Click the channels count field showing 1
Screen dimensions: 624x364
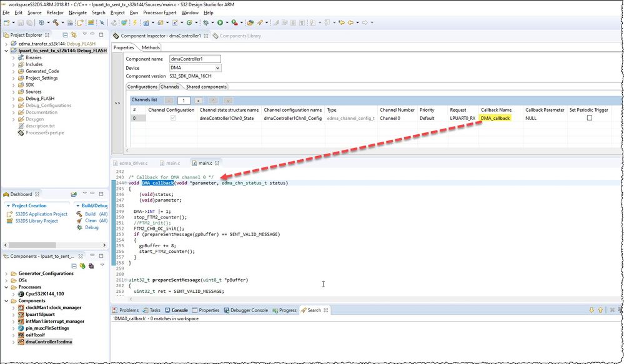[x=184, y=101]
